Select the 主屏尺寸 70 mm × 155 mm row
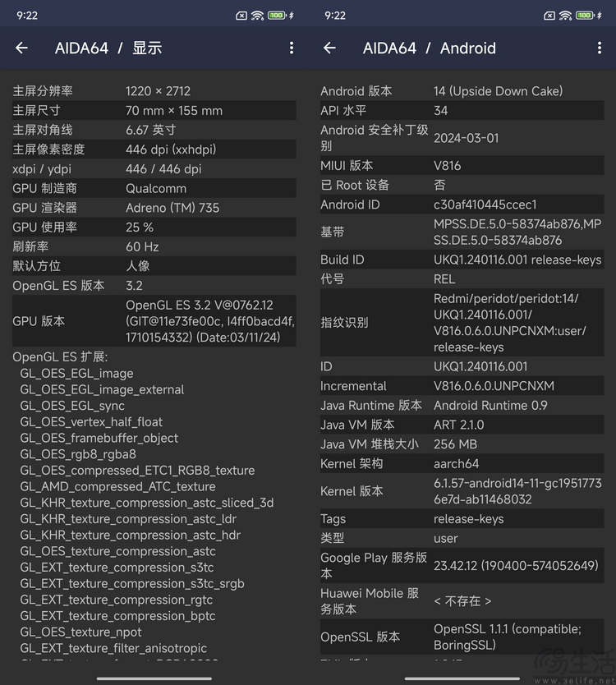Viewport: 616px width, 685px height. [x=154, y=111]
